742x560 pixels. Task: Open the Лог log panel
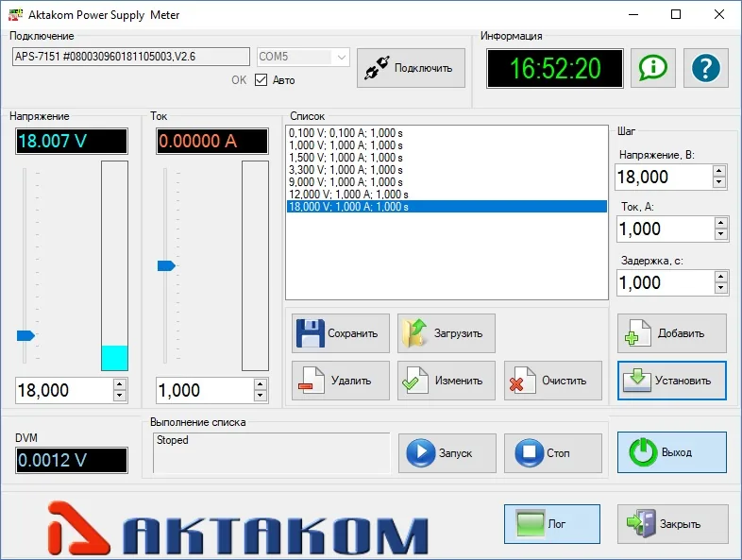pyautogui.click(x=552, y=524)
